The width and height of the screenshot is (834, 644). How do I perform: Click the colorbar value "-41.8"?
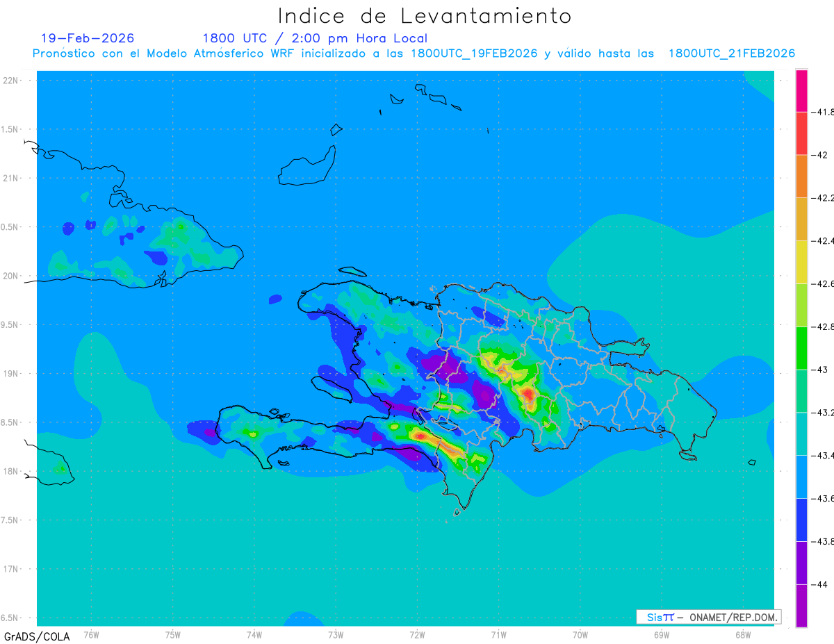[x=823, y=111]
